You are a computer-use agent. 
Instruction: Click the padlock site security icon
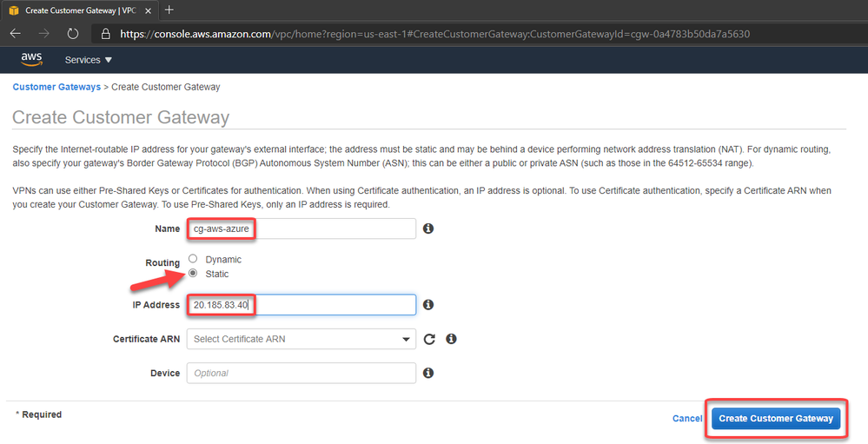(x=106, y=34)
